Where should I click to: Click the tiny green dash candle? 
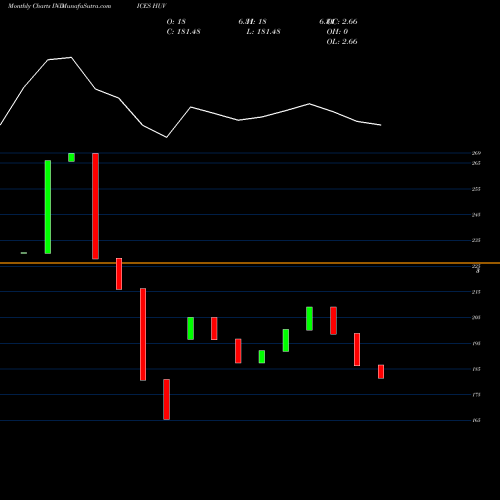point(24,253)
